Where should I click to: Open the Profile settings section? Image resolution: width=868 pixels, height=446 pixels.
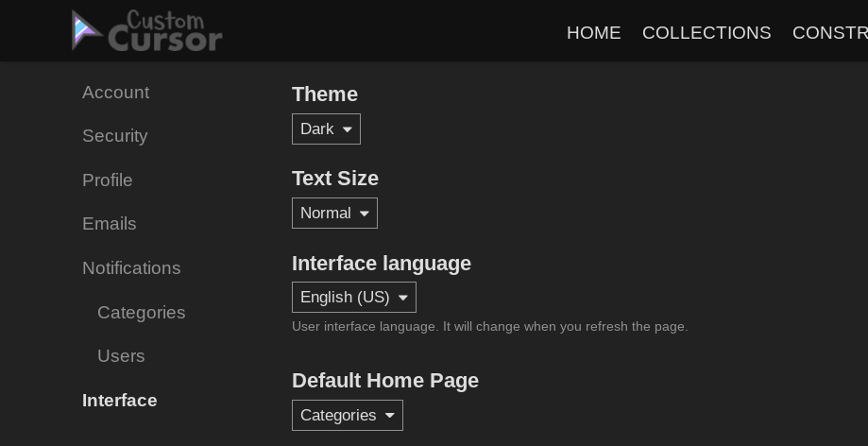click(107, 180)
